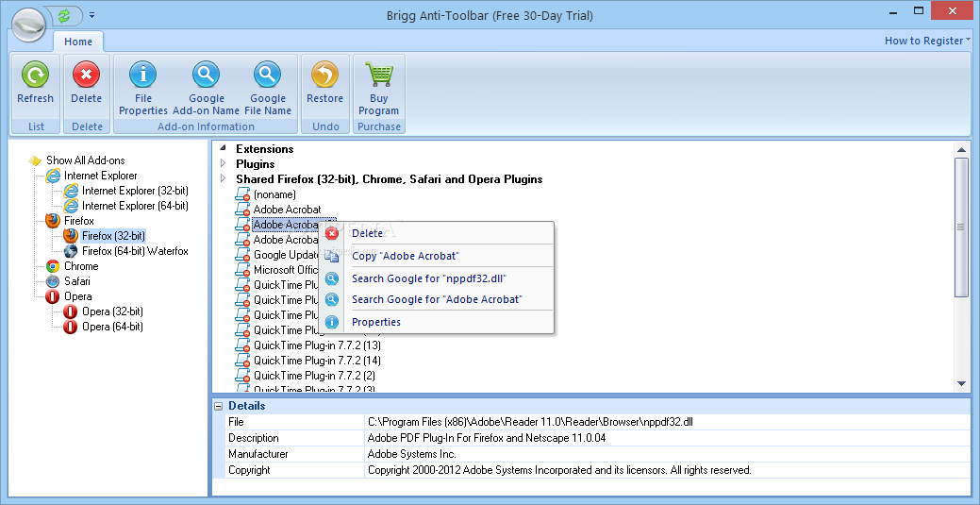Click the Add-on Information group label
The width and height of the screenshot is (980, 505).
tap(206, 126)
